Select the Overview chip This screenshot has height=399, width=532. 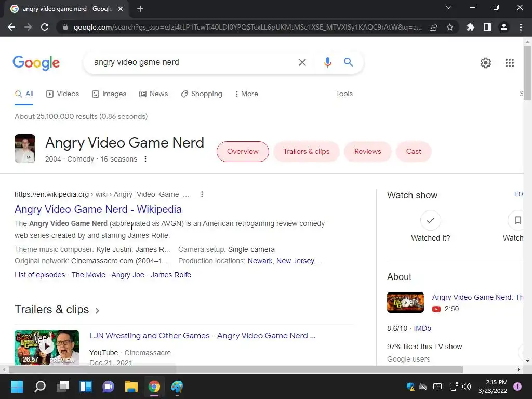[243, 152]
